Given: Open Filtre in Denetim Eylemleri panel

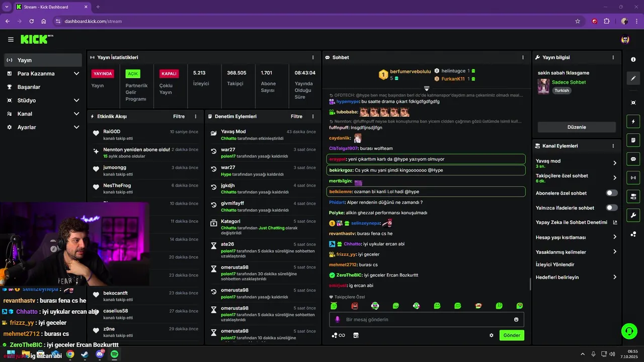Looking at the screenshot, I should click(x=296, y=116).
